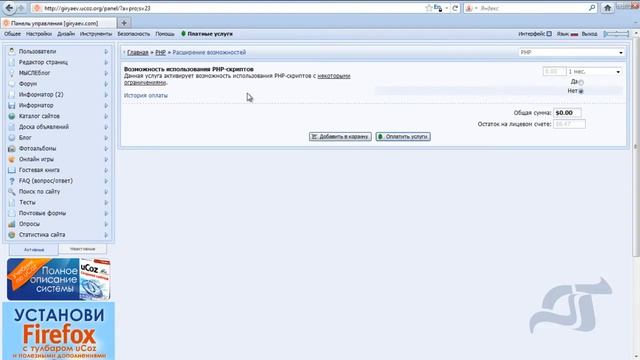The height and width of the screenshot is (360, 640).
Task: Open the Дизайн menu
Action: pyautogui.click(x=66, y=34)
